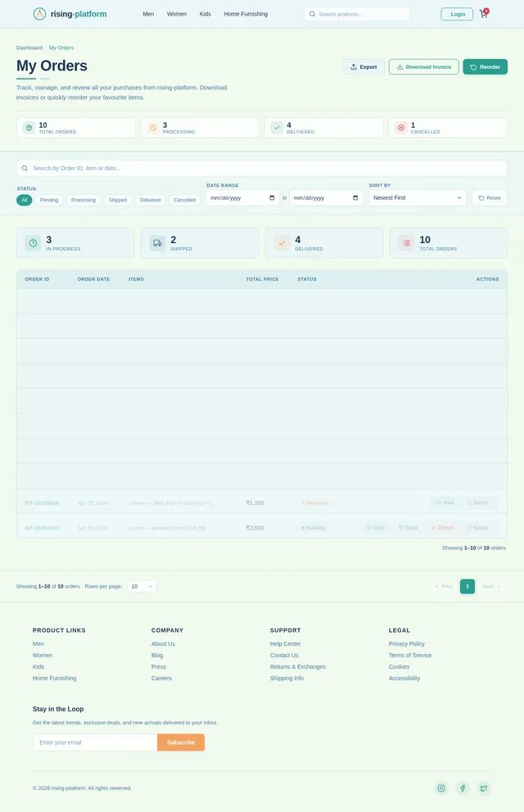Open Facebook social icon in footer
Image resolution: width=524 pixels, height=812 pixels.
click(x=463, y=788)
